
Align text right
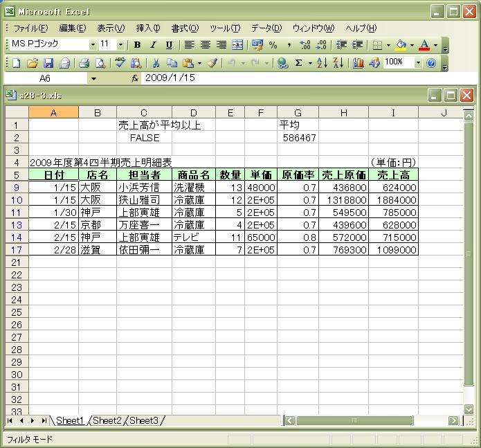[x=221, y=45]
